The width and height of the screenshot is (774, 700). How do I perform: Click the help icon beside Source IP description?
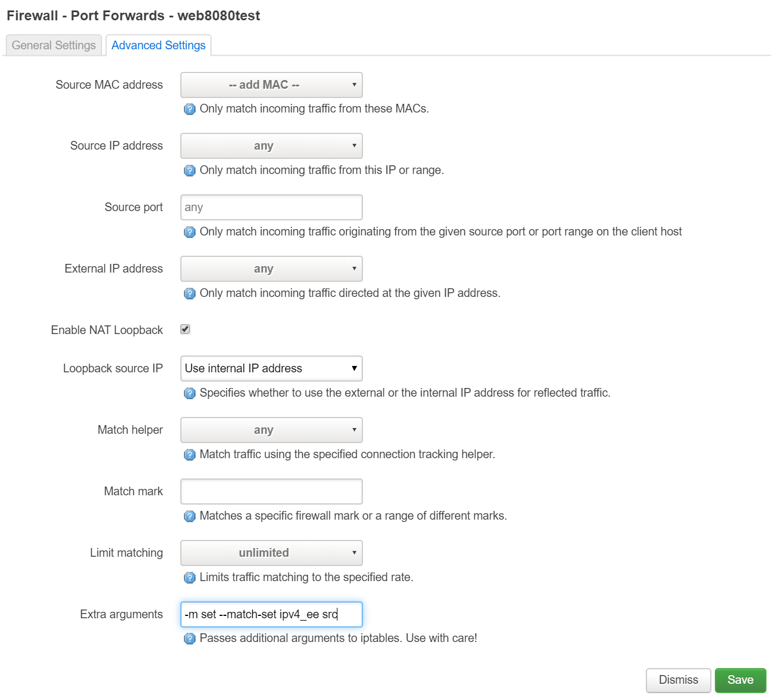pos(190,171)
